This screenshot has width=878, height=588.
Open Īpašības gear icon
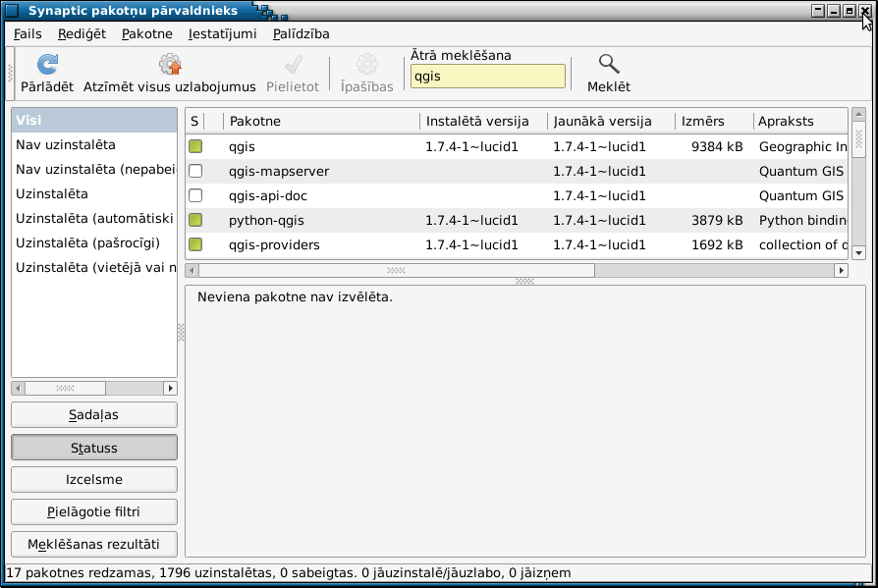[x=366, y=65]
